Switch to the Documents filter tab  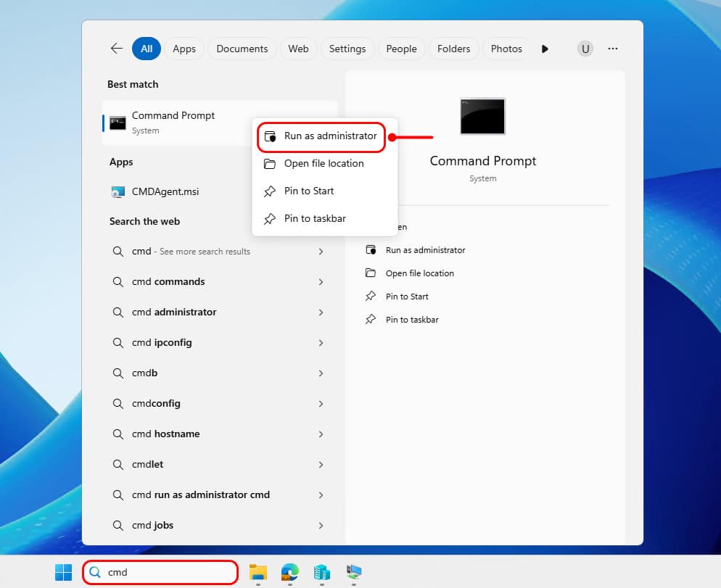pyautogui.click(x=242, y=49)
